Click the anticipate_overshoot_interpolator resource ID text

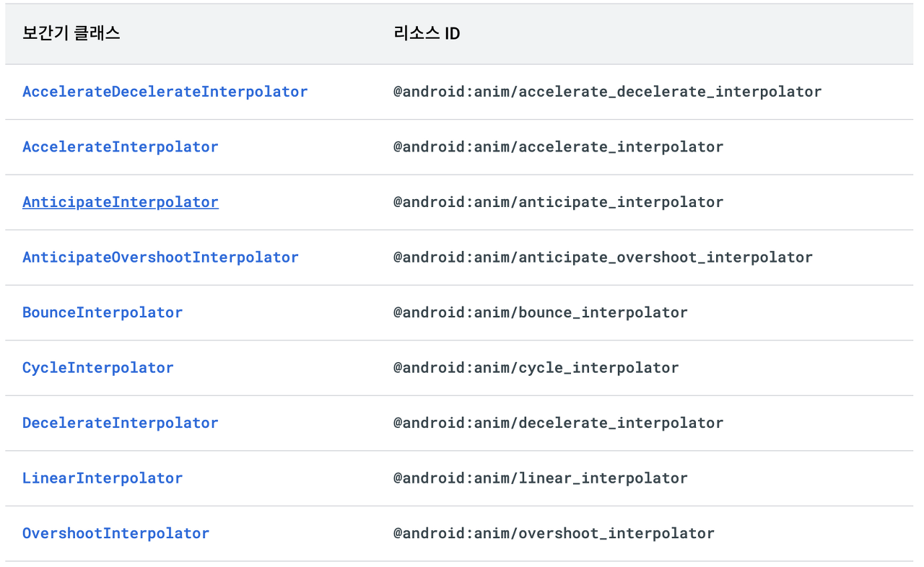(x=603, y=258)
